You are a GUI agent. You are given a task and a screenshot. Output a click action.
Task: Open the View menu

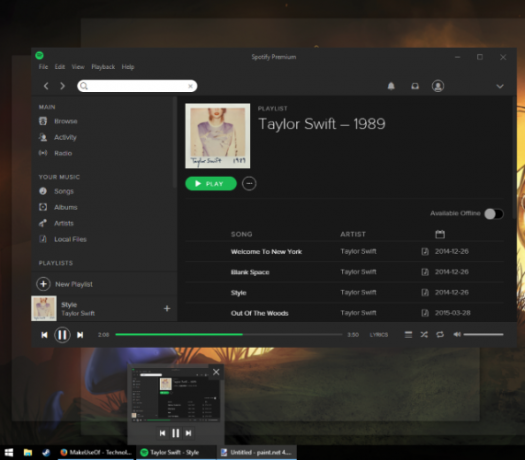78,67
